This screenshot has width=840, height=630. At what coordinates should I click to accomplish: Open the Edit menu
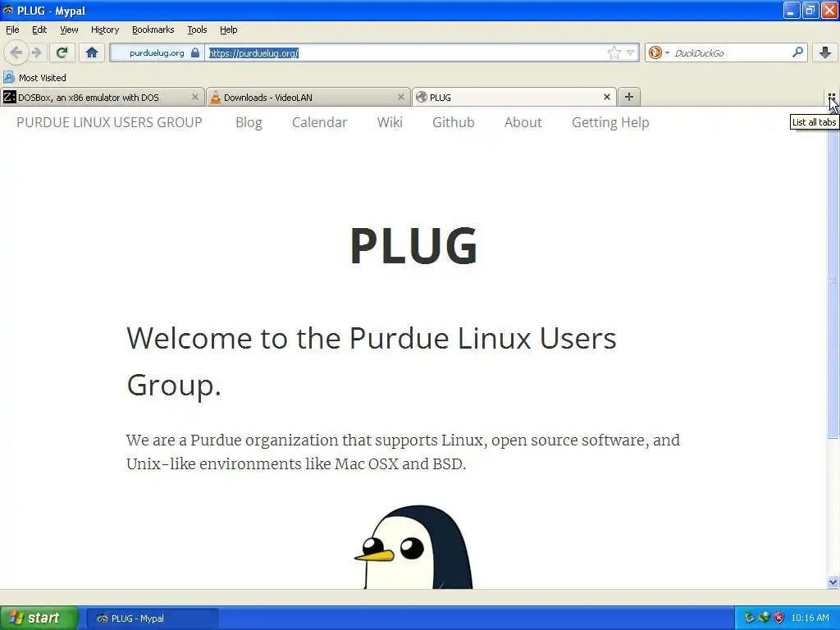click(39, 30)
